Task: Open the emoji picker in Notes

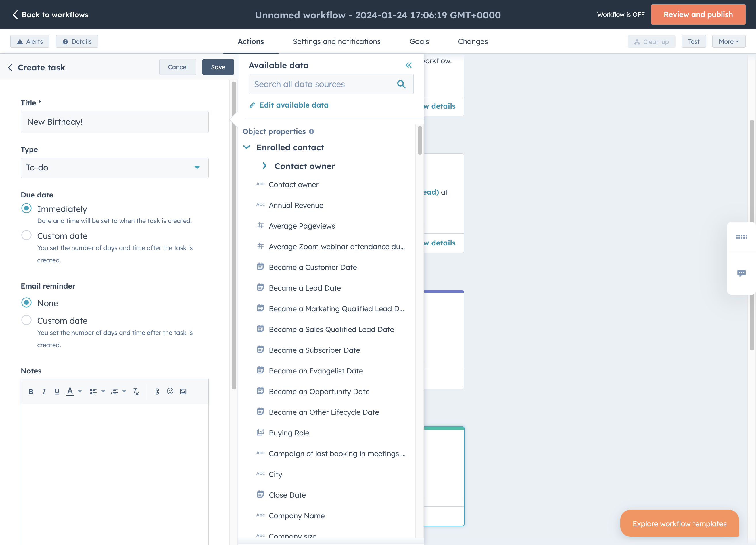Action: [x=170, y=391]
